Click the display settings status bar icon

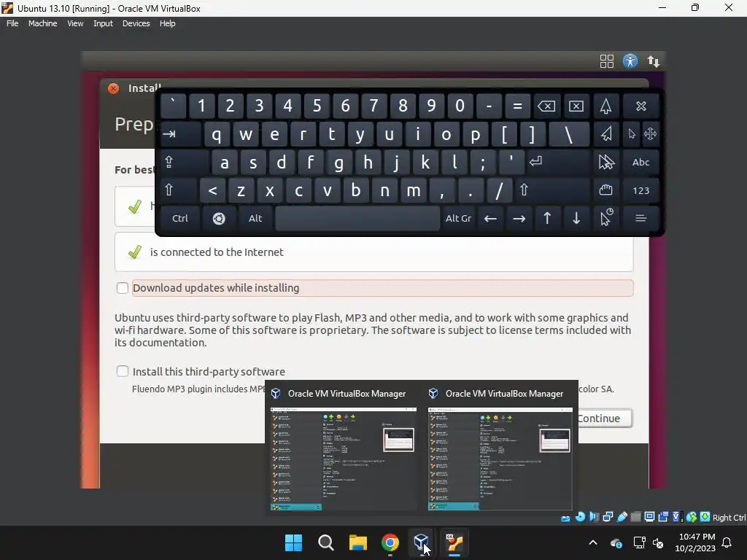(x=649, y=517)
